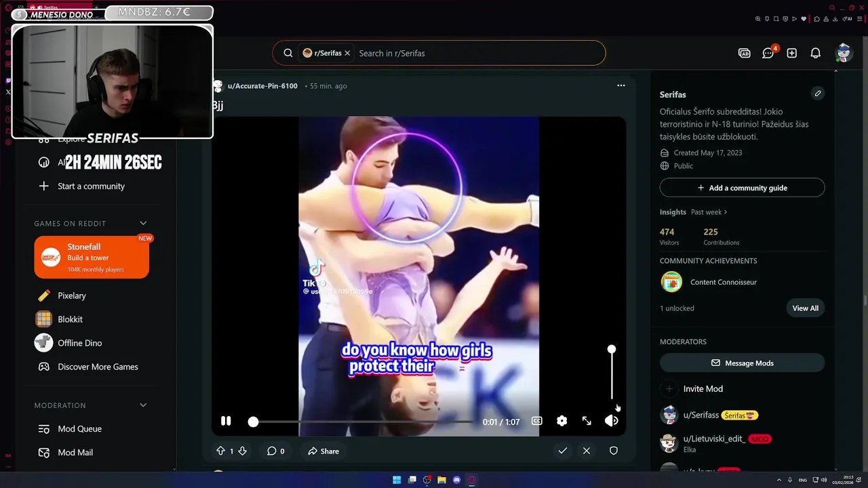Expand video to fullscreen
Image resolution: width=868 pixels, height=488 pixels.
(587, 421)
